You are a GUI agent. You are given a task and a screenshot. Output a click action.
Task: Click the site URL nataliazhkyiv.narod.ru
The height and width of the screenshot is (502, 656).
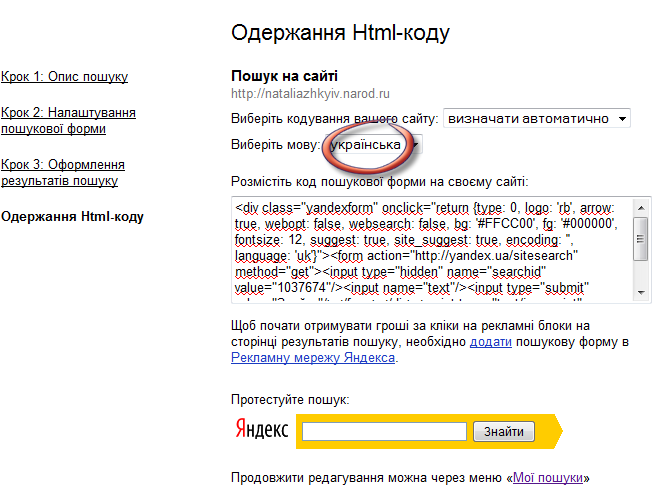click(x=310, y=94)
